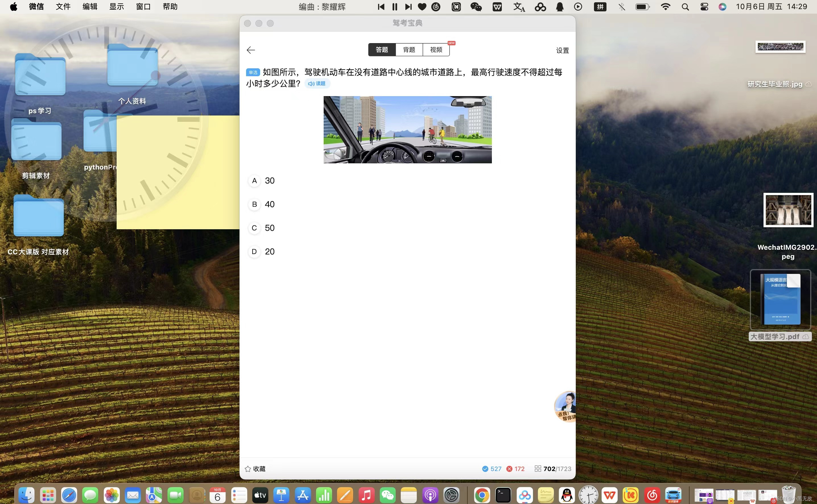Select answer option B (40)
Screen dimensions: 817x504
coord(261,204)
